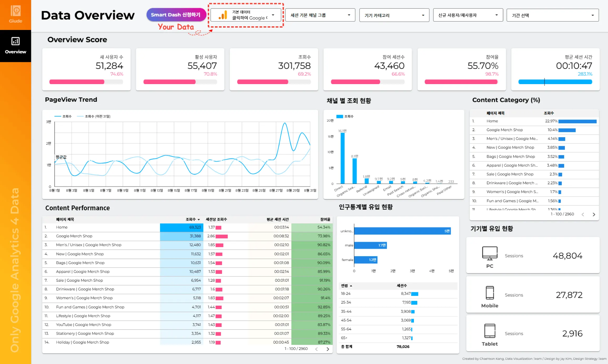The height and width of the screenshot is (364, 608).
Task: Select the Overview tab in sidebar
Action: [16, 46]
